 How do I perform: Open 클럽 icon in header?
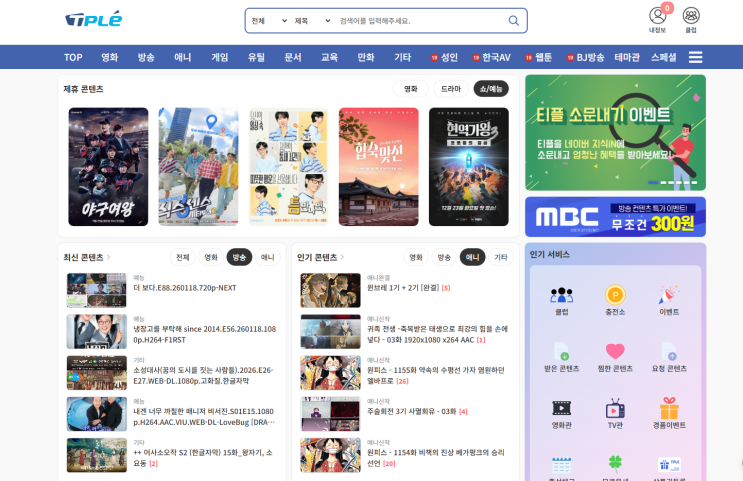[x=691, y=16]
